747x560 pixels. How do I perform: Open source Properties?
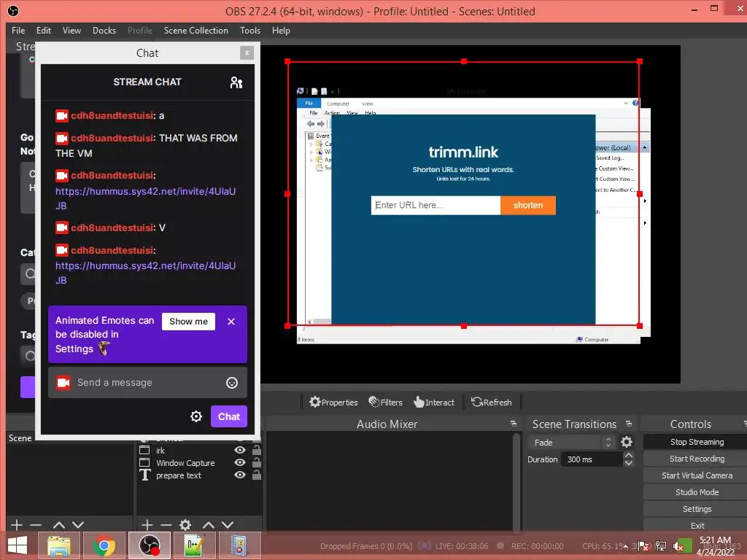point(333,402)
